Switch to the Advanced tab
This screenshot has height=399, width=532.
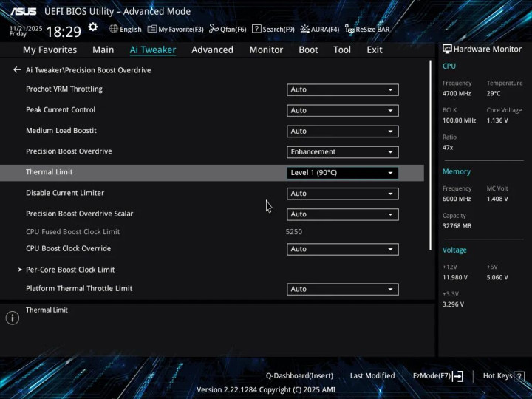coord(212,50)
